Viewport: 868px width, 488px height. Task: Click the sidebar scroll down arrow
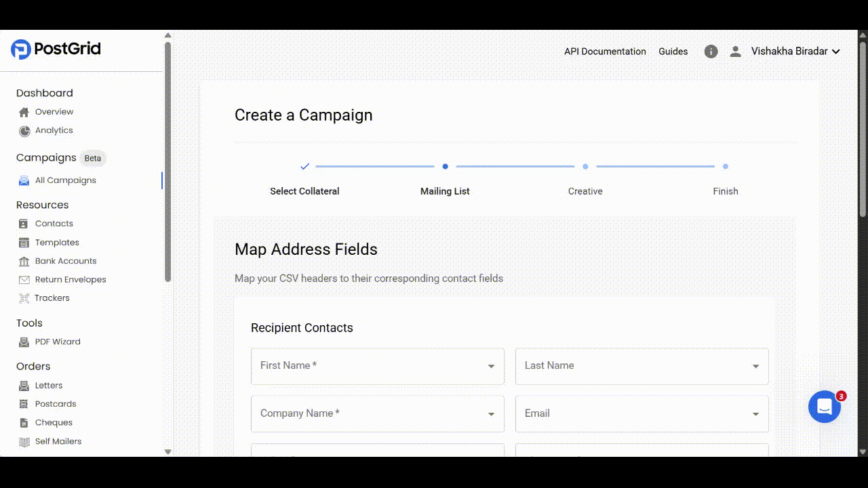click(167, 451)
